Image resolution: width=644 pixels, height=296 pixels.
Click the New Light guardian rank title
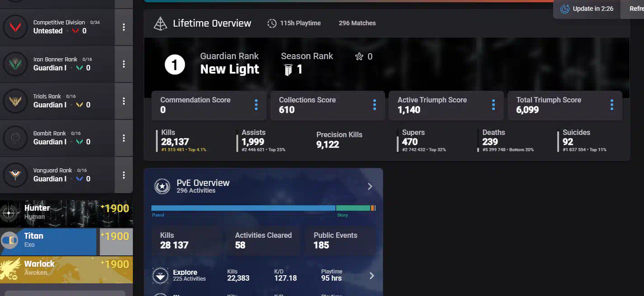coord(230,69)
